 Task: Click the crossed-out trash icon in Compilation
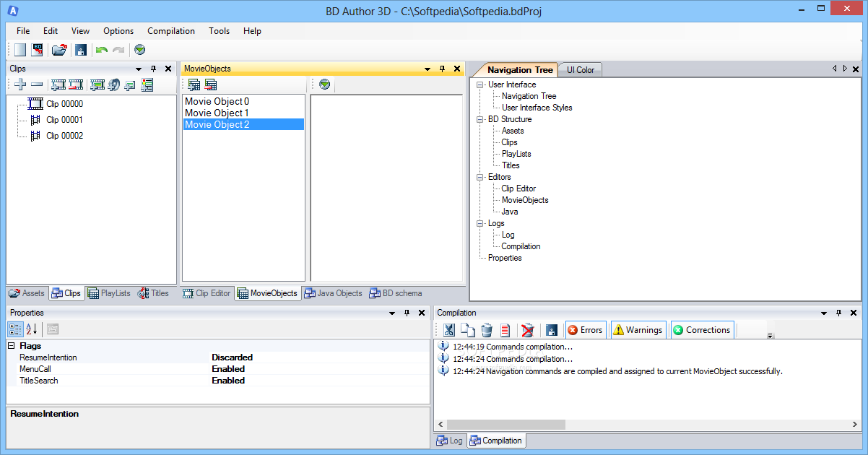[x=528, y=330]
